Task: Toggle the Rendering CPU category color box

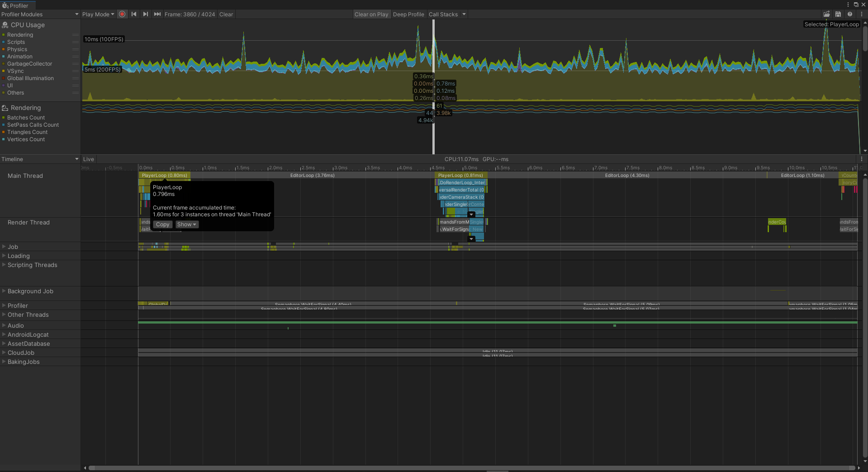Action: coord(4,35)
